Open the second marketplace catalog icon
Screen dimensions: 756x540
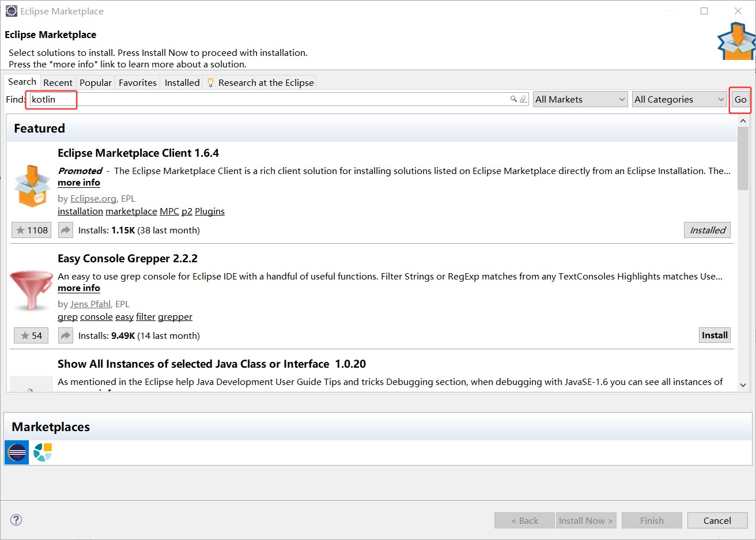coord(43,452)
